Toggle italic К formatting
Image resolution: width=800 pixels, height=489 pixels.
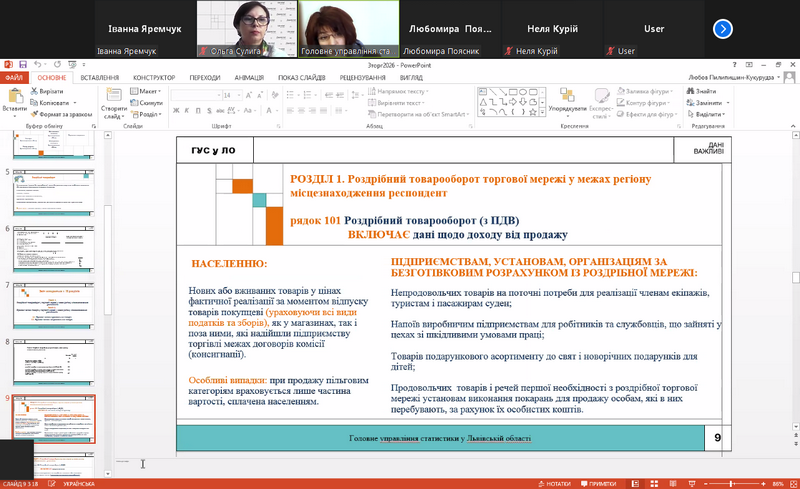click(187, 110)
